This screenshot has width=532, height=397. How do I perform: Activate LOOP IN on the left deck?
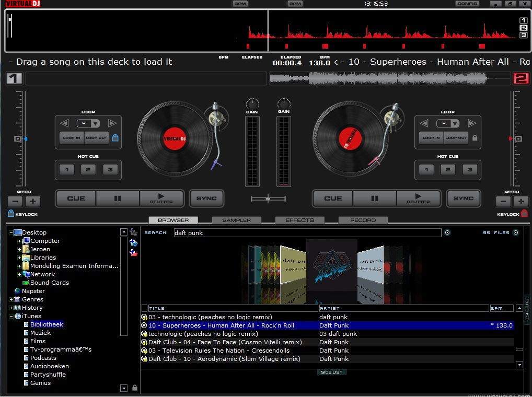coord(72,138)
